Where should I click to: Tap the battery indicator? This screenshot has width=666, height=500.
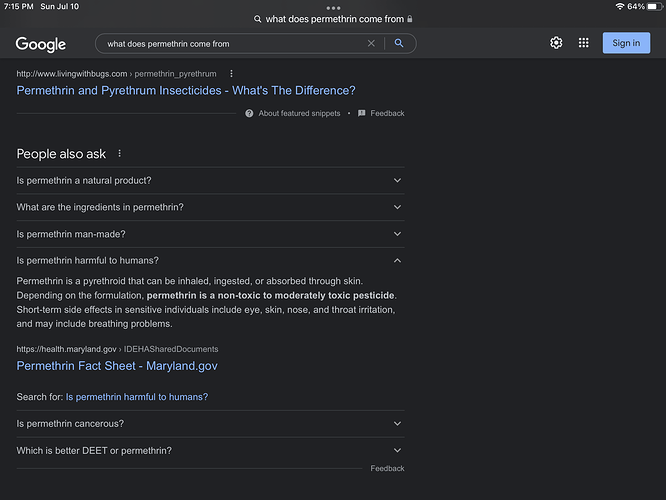[x=655, y=6]
